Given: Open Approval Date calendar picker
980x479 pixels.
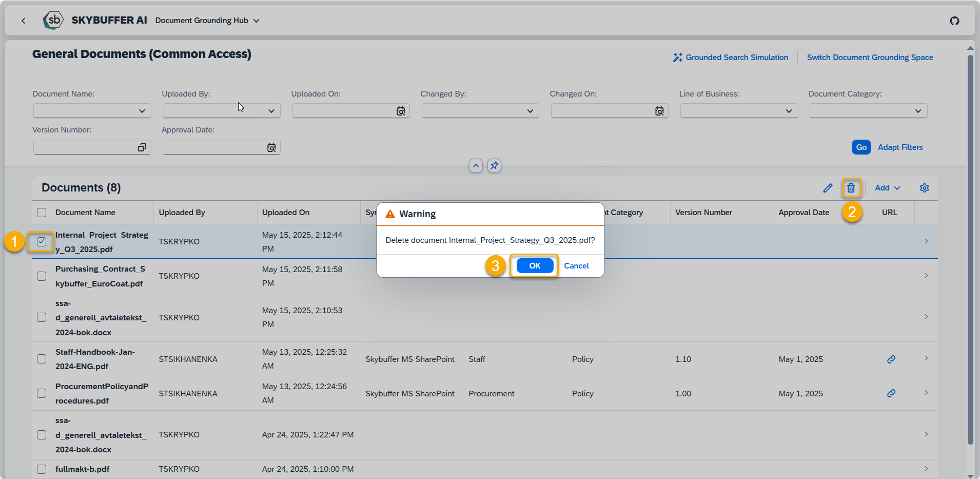Looking at the screenshot, I should click(x=271, y=147).
